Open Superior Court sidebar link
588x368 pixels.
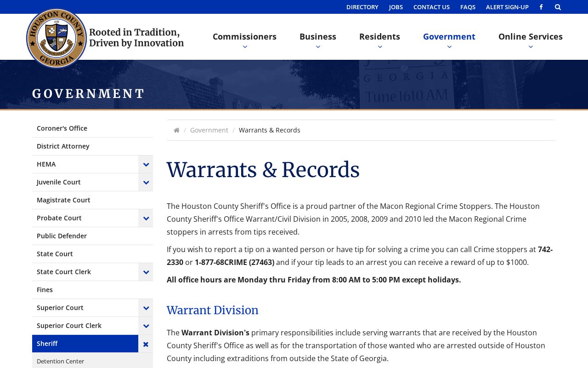tap(85, 308)
